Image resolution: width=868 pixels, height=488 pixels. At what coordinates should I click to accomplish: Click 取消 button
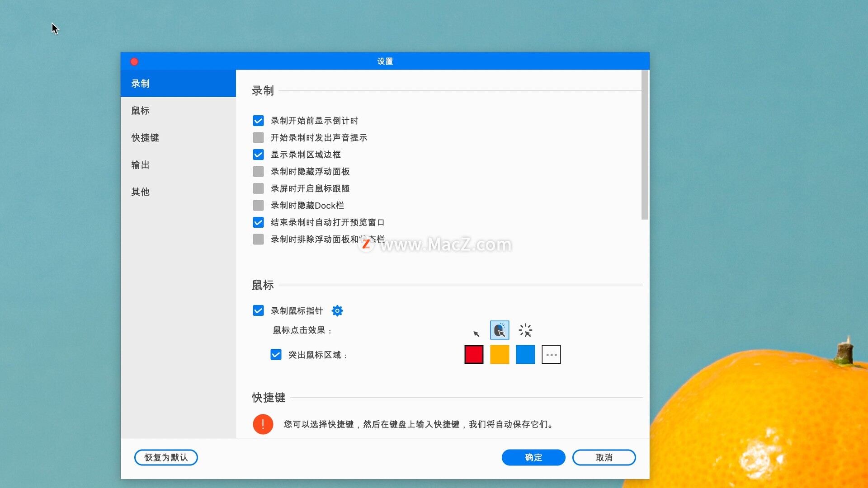604,457
